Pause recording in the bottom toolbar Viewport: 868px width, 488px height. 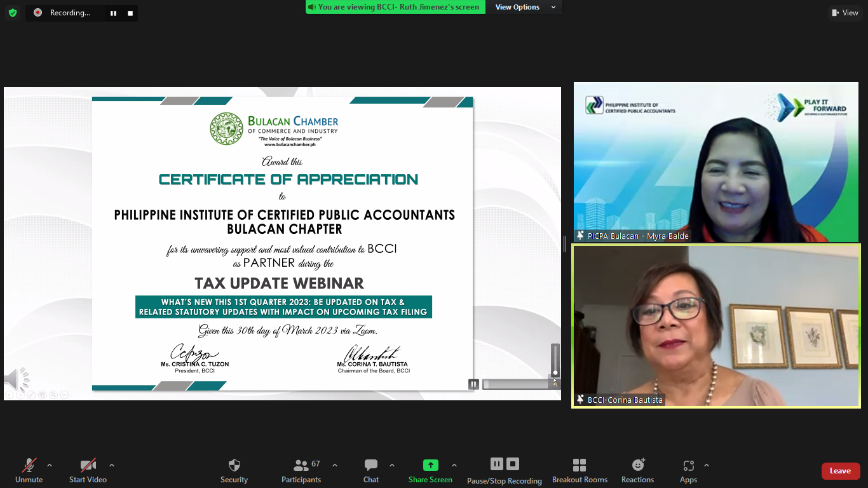497,464
